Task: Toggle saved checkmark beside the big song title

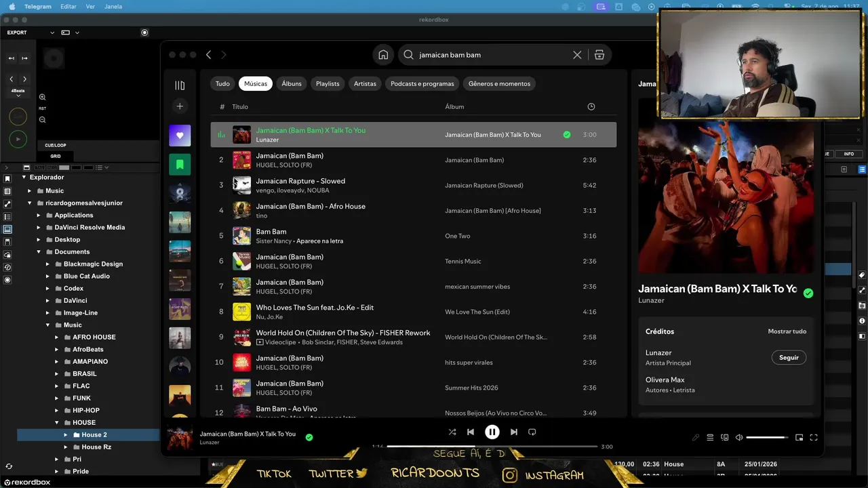Action: [808, 293]
